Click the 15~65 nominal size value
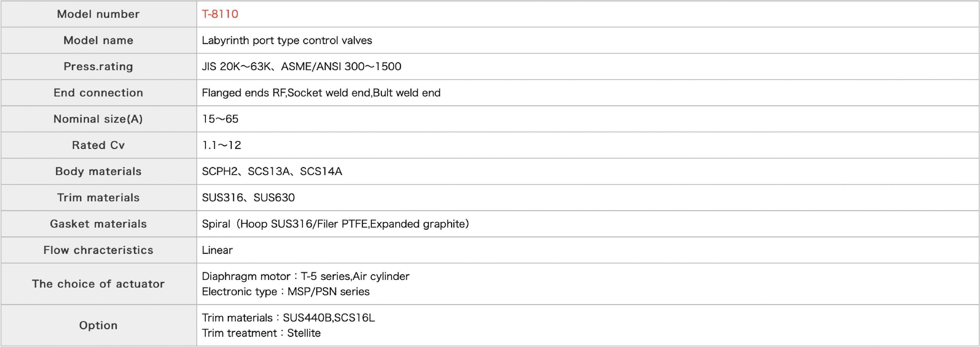Viewport: 980px width, 347px height. pos(220,119)
